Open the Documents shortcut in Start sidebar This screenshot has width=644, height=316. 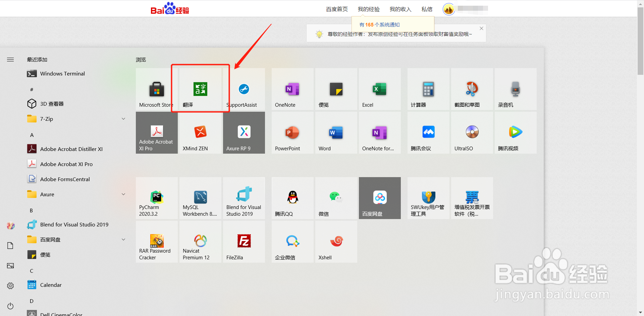tap(10, 246)
